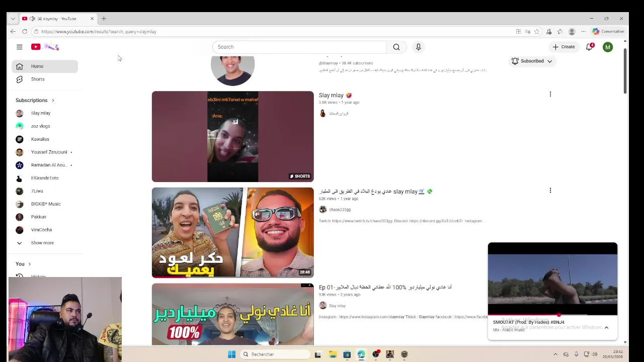
Task: Open the @Slaymlay channel avatar
Action: tap(232, 68)
